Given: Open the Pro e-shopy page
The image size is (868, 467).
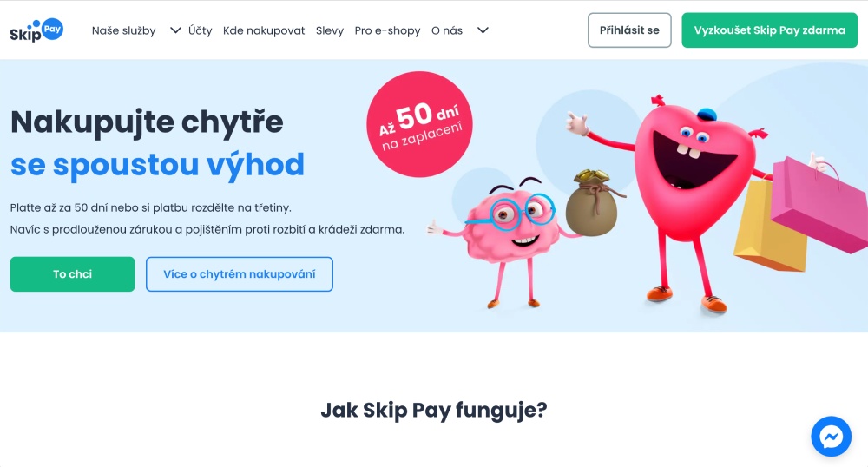Looking at the screenshot, I should [387, 30].
